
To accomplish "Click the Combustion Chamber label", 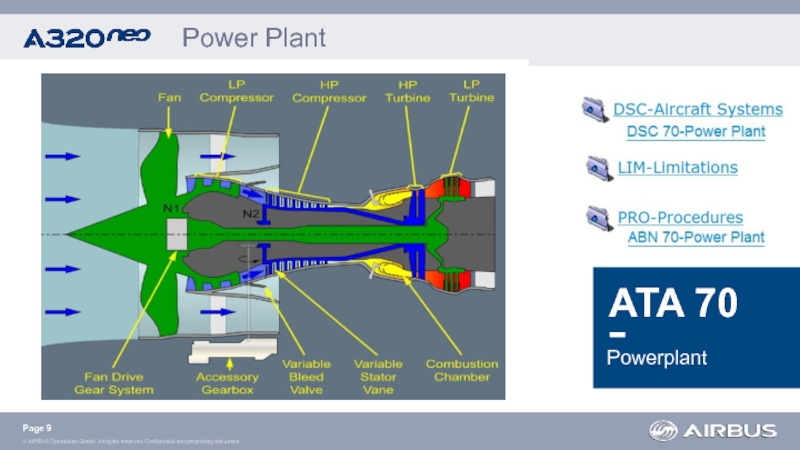I will click(457, 370).
